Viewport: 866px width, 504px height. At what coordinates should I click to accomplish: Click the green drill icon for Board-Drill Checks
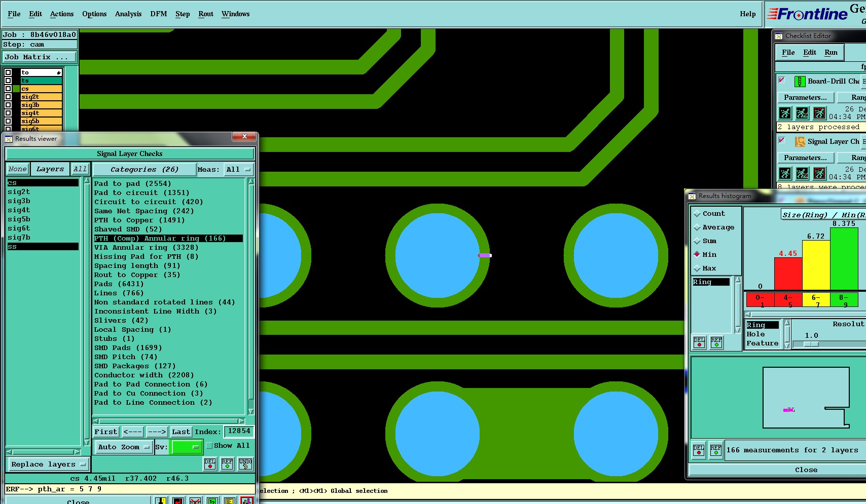800,82
